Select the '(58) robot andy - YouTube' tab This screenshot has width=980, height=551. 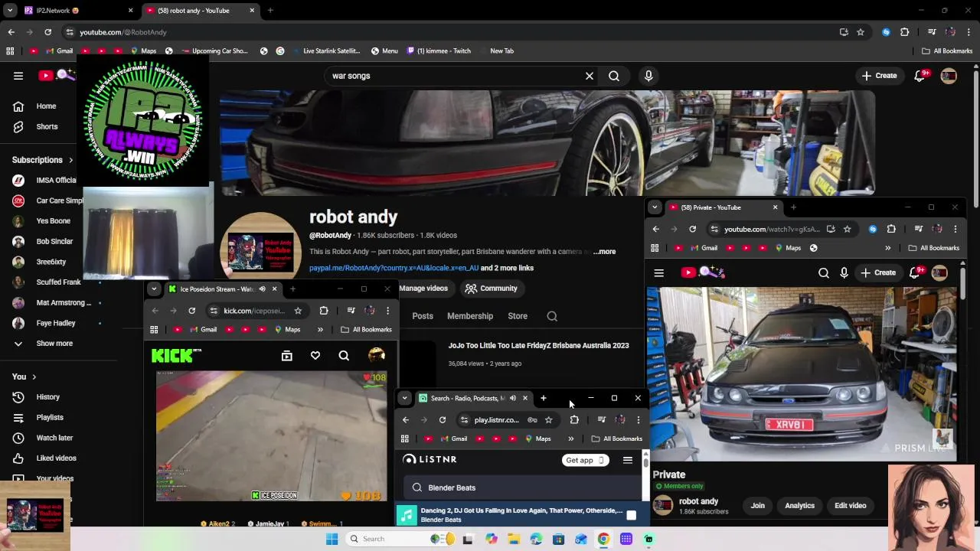pos(201,11)
